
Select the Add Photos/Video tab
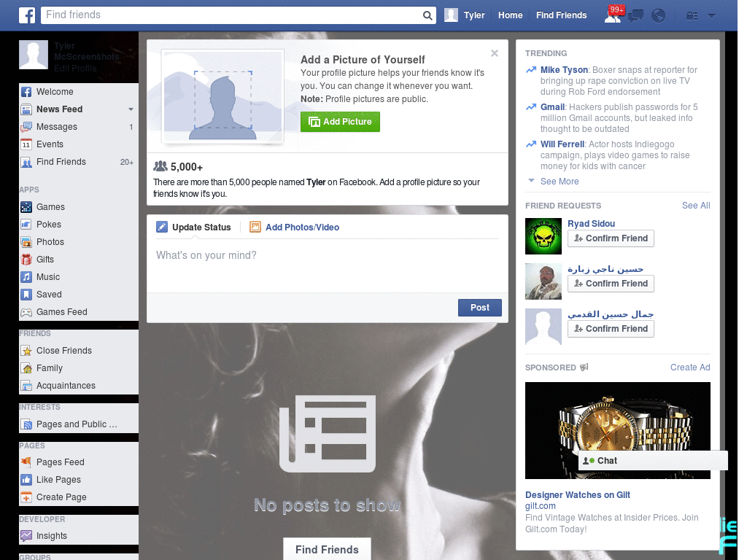pos(295,227)
